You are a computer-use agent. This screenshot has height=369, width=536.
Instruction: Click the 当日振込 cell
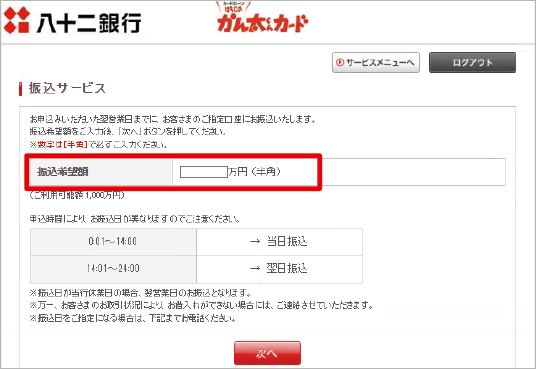pos(279,242)
